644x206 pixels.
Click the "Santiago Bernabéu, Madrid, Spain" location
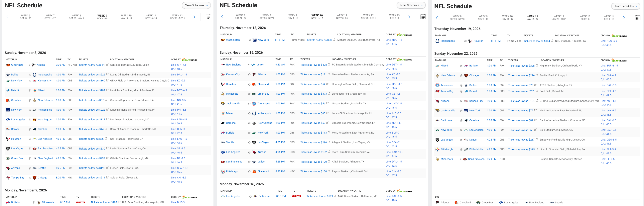pos(130,65)
